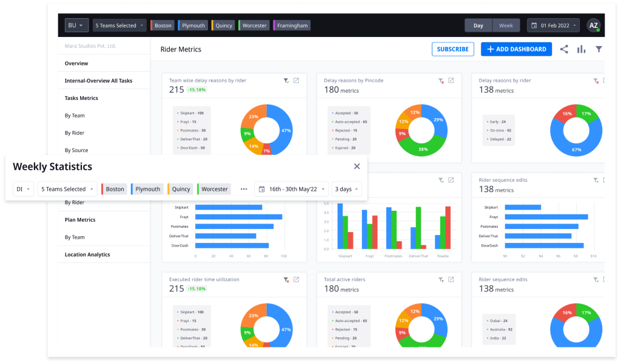Open Delay reasons by Pincode in new window

click(451, 81)
